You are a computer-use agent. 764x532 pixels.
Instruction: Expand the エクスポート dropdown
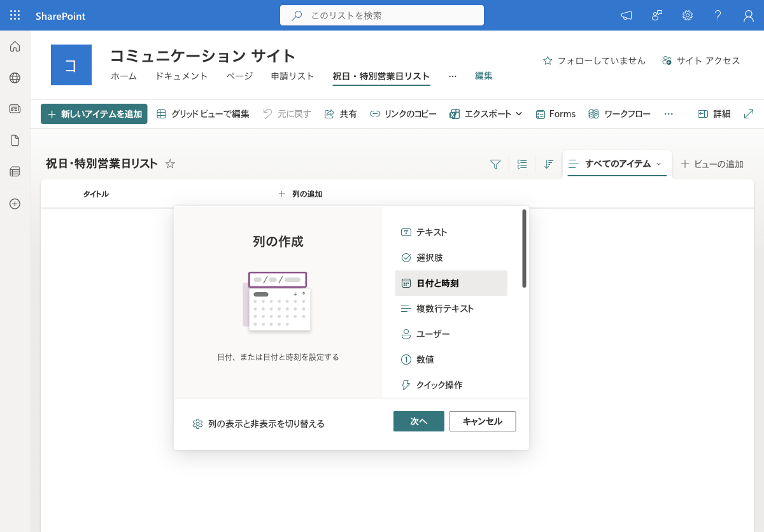click(x=486, y=114)
